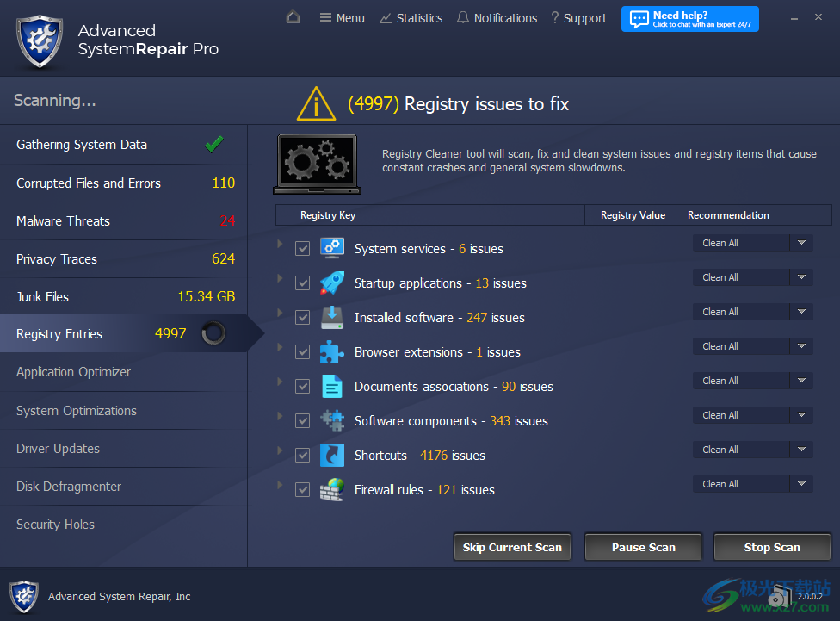Click the Advanced SystemRepair shield logo

(39, 41)
